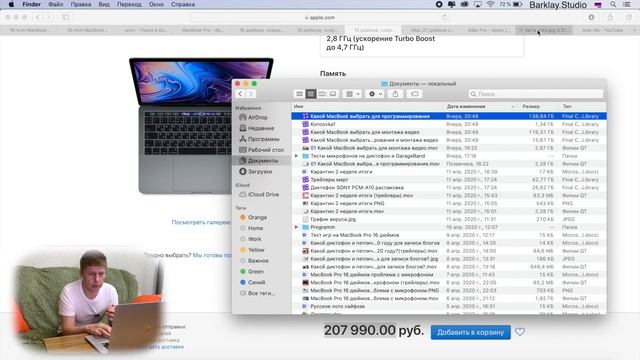
Task: Switch Finder to gallery view
Action: [x=333, y=94]
